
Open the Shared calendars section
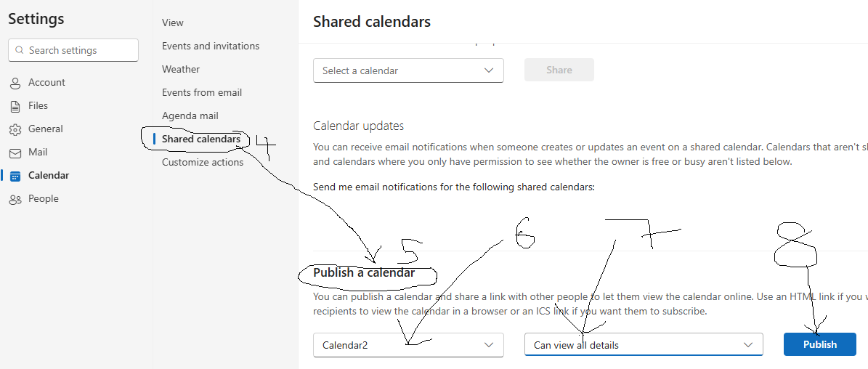[x=201, y=139]
